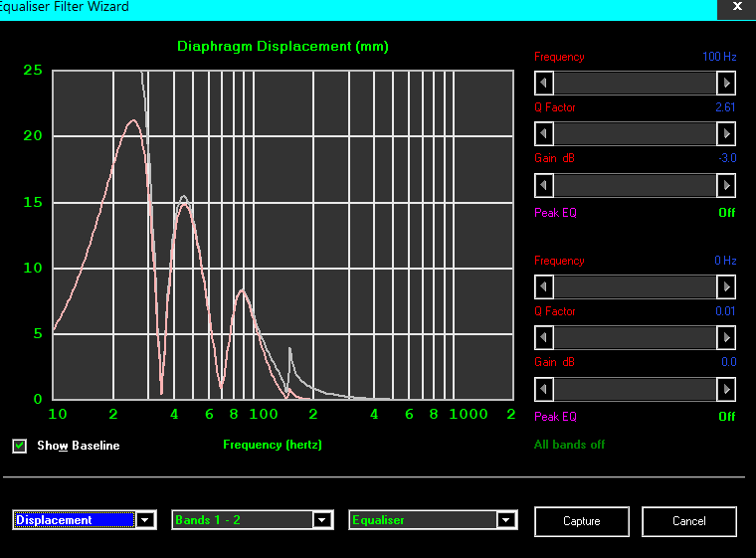Toggle band 1 Peak EQ Off status
Image resolution: width=756 pixels, height=558 pixels.
[726, 213]
